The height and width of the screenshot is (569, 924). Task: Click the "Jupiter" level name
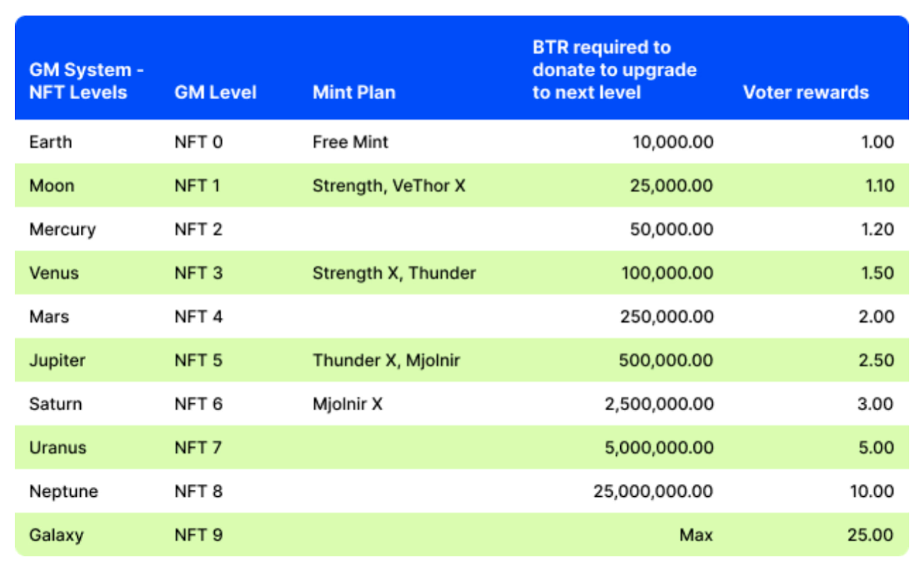tap(57, 360)
